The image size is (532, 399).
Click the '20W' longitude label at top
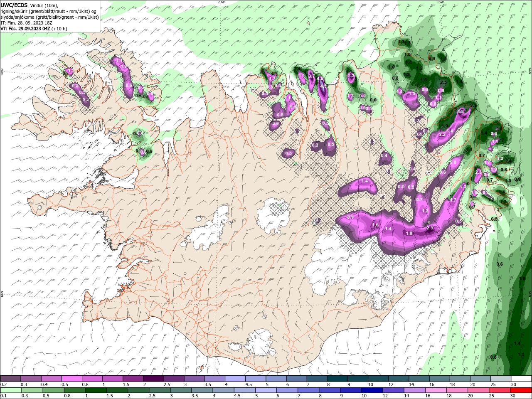click(221, 2)
